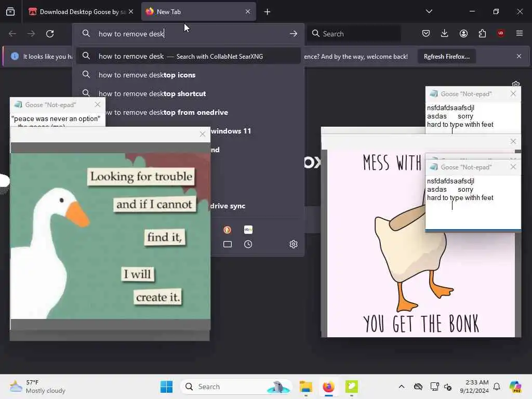Open Windows Start menu
Viewport: 532px width, 399px height.
(x=166, y=387)
